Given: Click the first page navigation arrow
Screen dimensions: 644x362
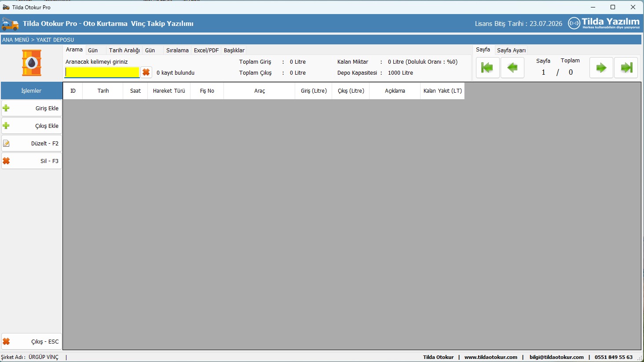Looking at the screenshot, I should [x=487, y=68].
